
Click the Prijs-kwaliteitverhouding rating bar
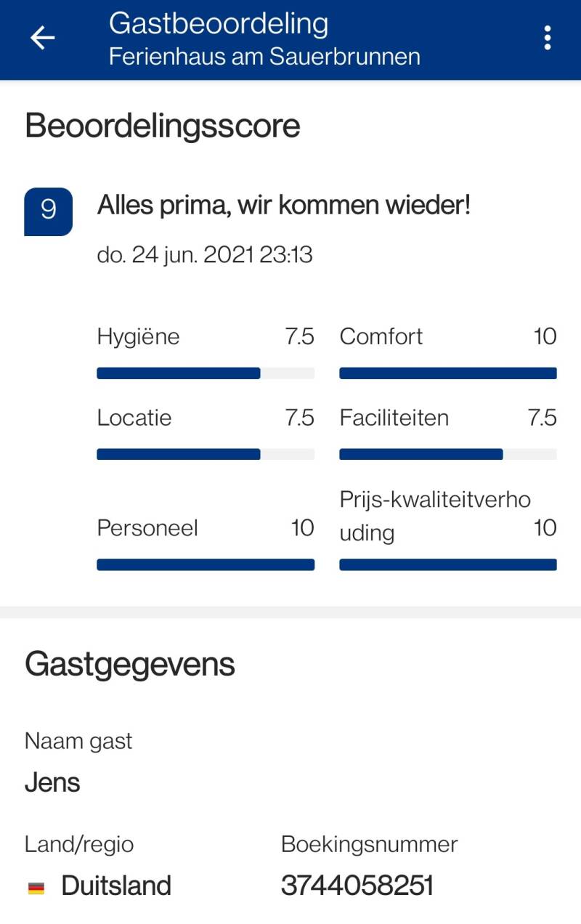(447, 565)
